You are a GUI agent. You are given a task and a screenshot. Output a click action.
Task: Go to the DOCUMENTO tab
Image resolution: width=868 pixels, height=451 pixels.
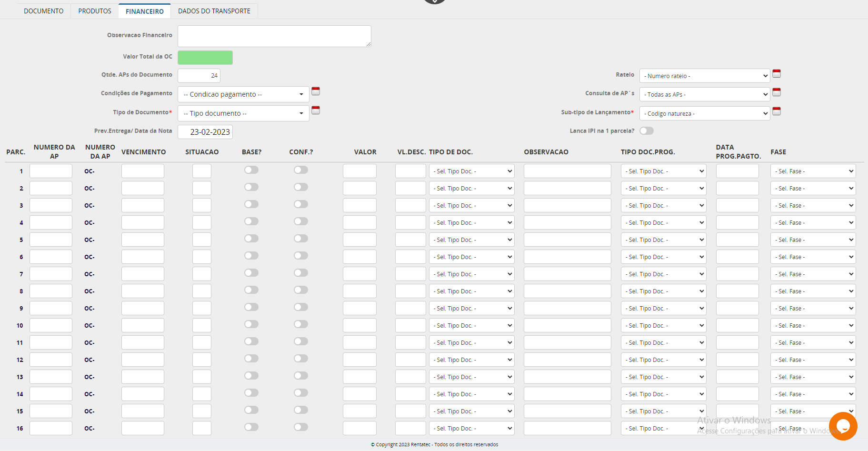pos(43,11)
